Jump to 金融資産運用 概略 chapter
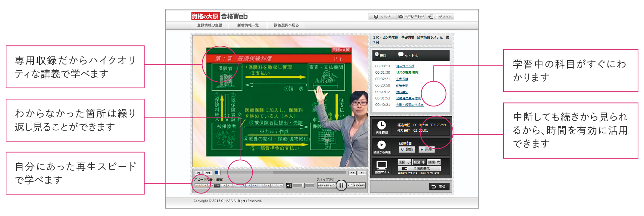The height and width of the screenshot is (216, 644). coord(409,98)
